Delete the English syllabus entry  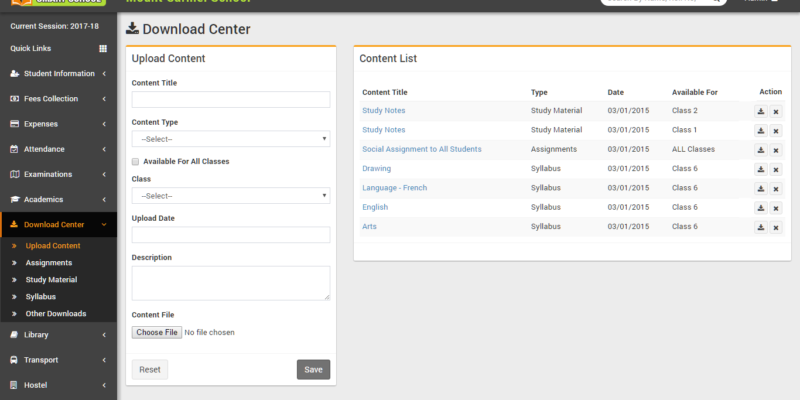click(776, 208)
